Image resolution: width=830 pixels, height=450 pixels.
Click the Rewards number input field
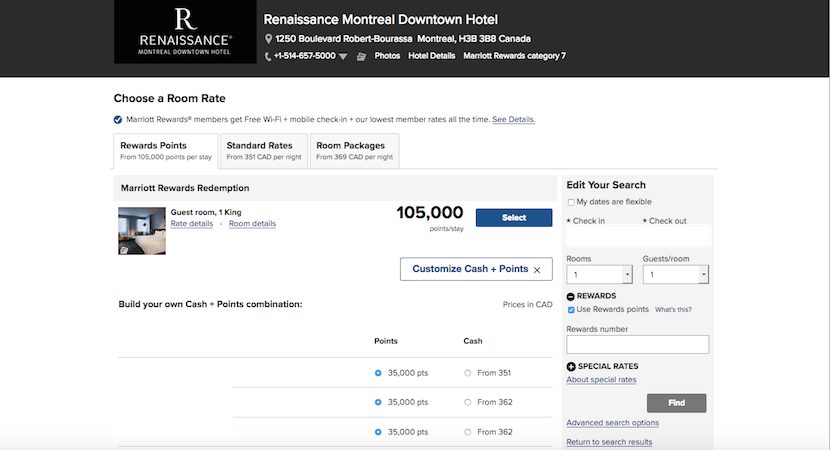click(x=637, y=344)
